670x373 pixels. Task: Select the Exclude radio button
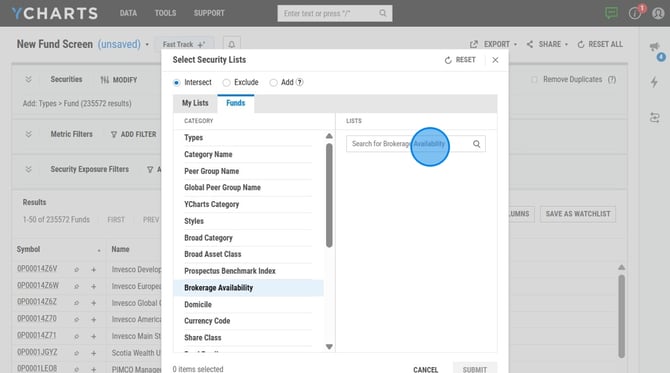point(226,83)
